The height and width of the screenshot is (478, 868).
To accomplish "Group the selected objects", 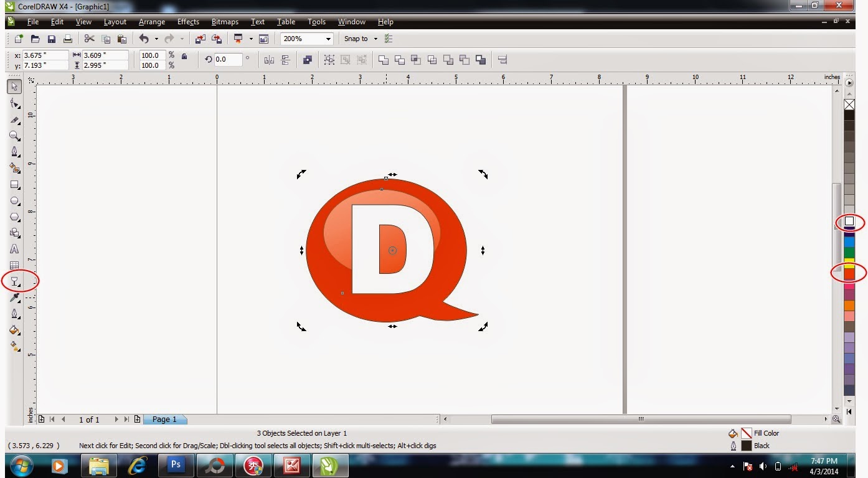I will tap(329, 60).
